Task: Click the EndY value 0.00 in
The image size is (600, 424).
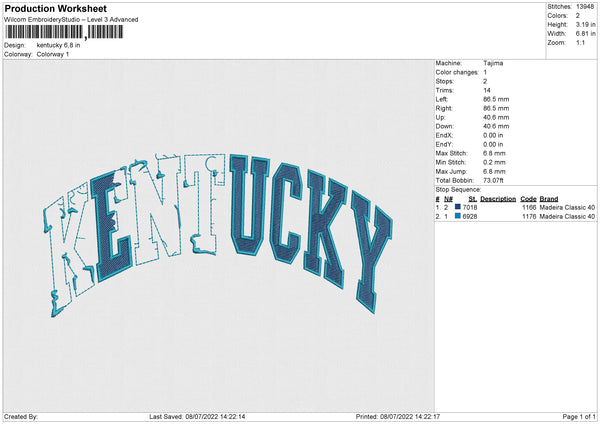Action: click(493, 145)
